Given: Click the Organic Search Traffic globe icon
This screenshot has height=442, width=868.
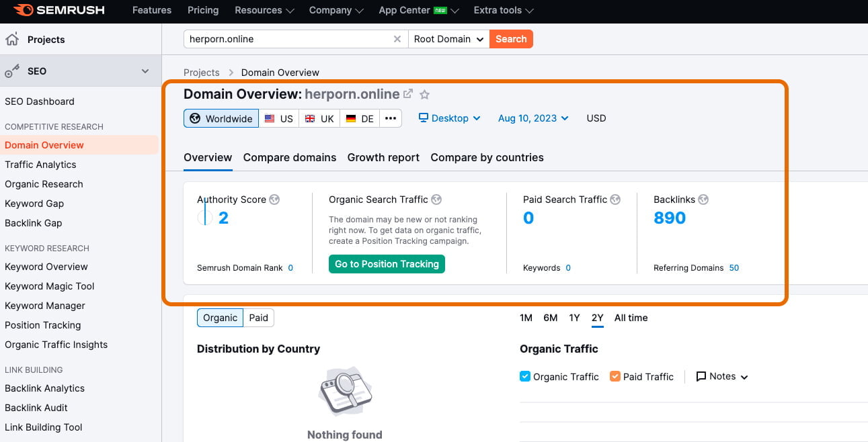Looking at the screenshot, I should (436, 200).
